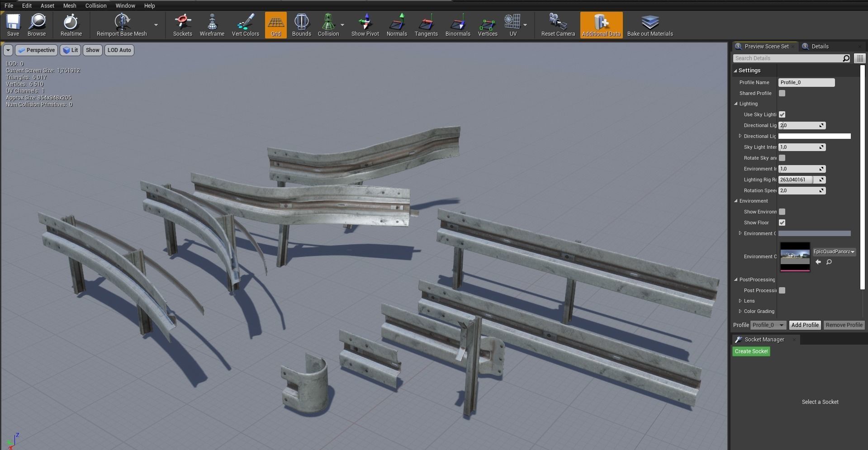This screenshot has width=868, height=450.
Task: Toggle the Grid display button
Action: [x=276, y=25]
